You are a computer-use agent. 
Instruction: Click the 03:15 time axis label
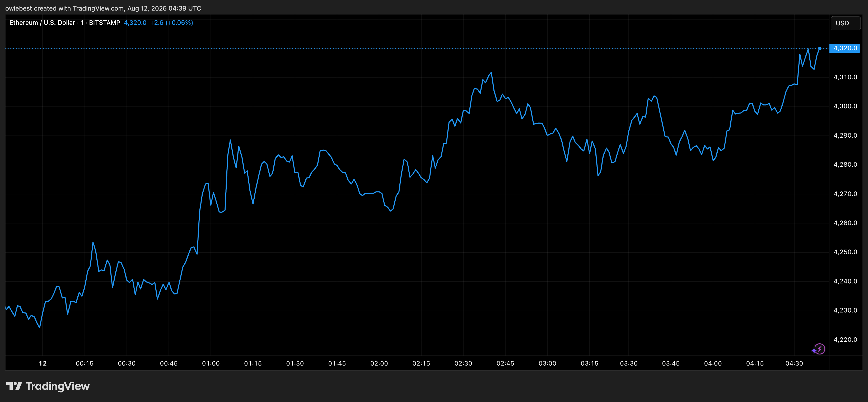(589, 364)
